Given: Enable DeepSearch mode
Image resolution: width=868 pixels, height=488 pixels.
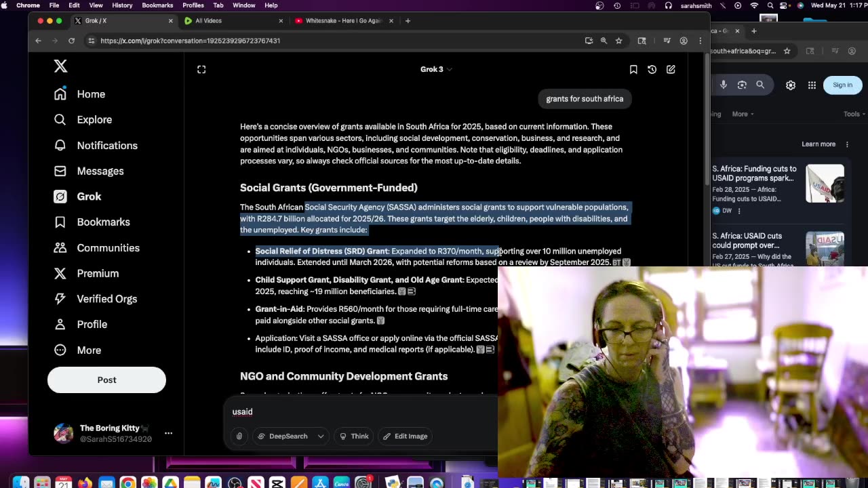Looking at the screenshot, I should [283, 436].
